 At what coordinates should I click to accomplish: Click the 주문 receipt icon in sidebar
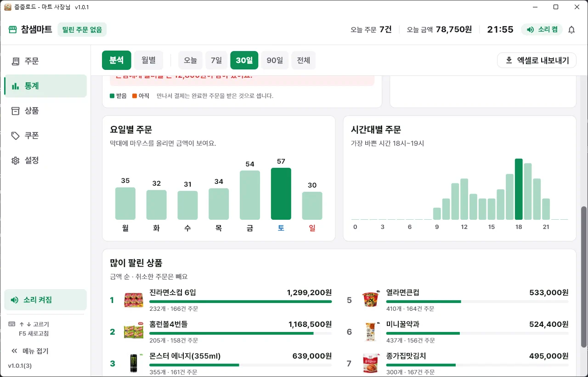[16, 61]
